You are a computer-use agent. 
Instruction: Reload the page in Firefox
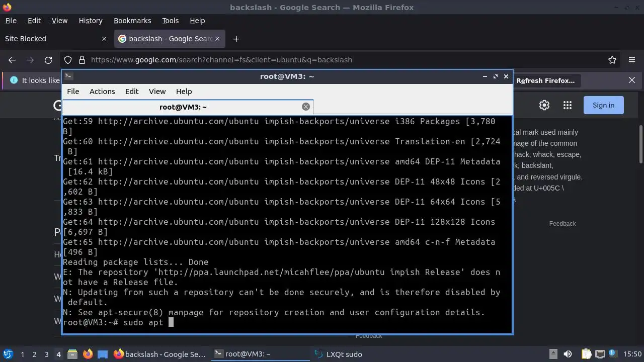coord(48,60)
